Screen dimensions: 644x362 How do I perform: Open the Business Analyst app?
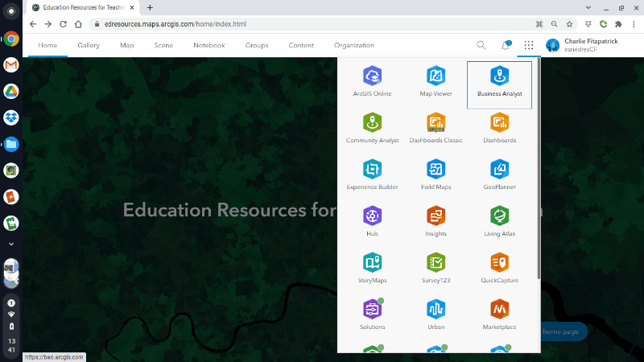(499, 85)
